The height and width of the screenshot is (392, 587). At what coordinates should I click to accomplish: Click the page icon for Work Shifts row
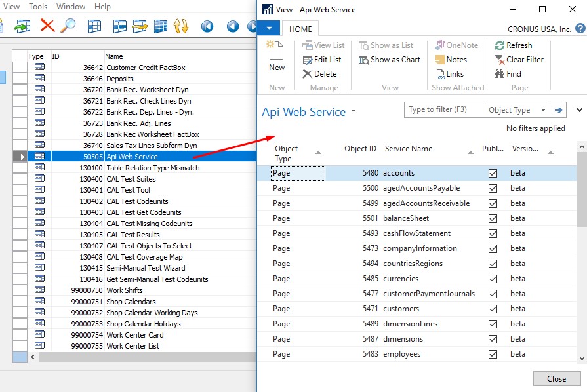[40, 290]
